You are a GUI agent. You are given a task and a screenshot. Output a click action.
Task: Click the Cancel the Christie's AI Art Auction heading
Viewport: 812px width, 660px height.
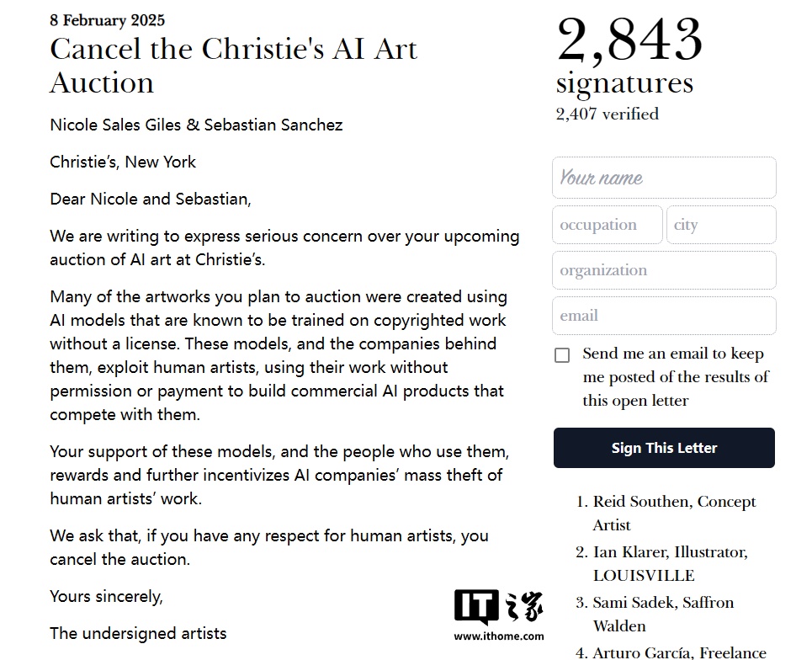tap(234, 66)
